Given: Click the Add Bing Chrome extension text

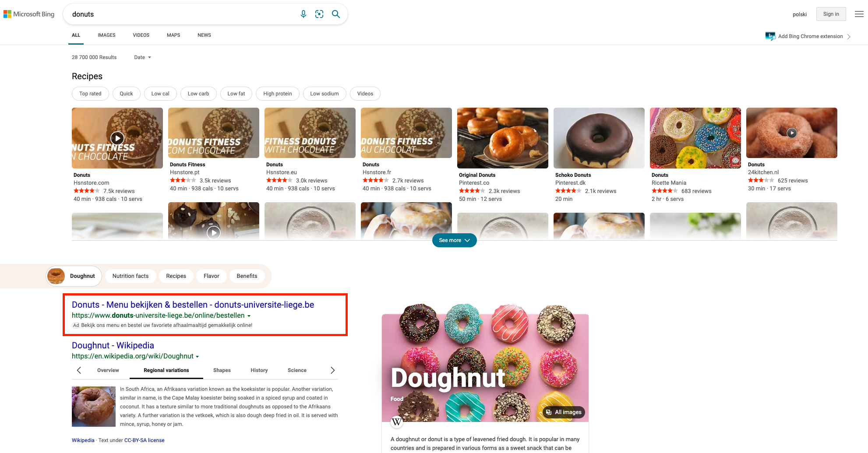Looking at the screenshot, I should [810, 36].
